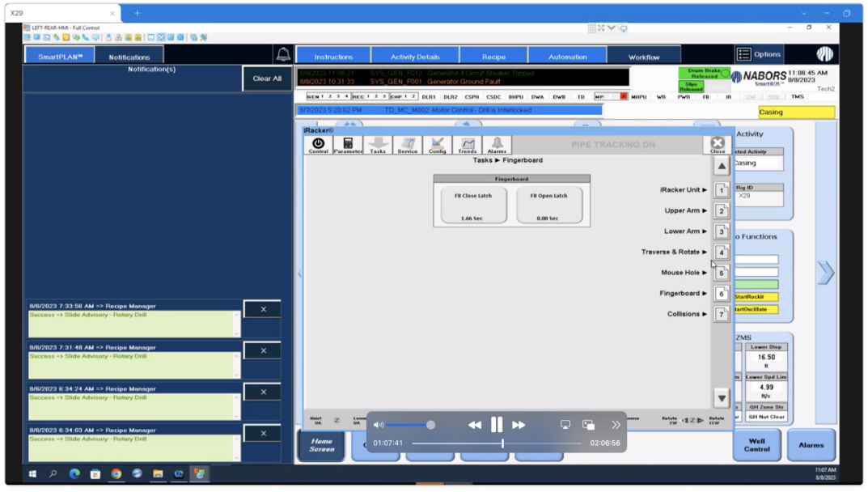Open File Explorer from taskbar
868x492 pixels.
pyautogui.click(x=158, y=473)
